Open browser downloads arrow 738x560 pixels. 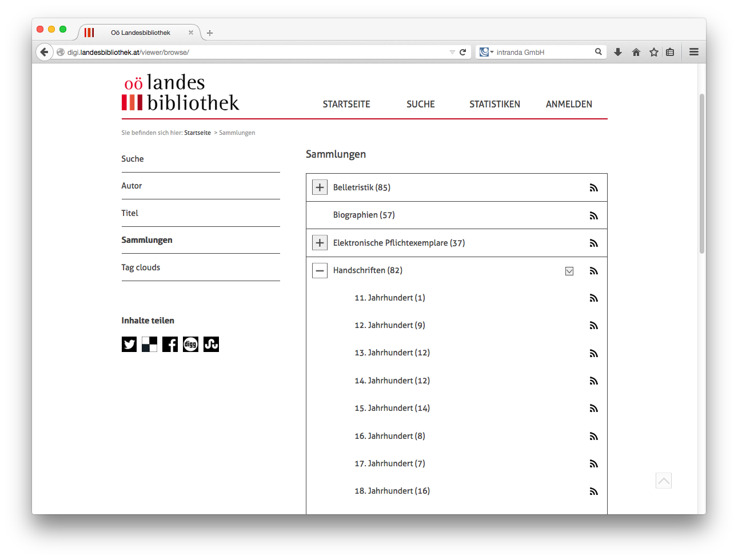(618, 52)
